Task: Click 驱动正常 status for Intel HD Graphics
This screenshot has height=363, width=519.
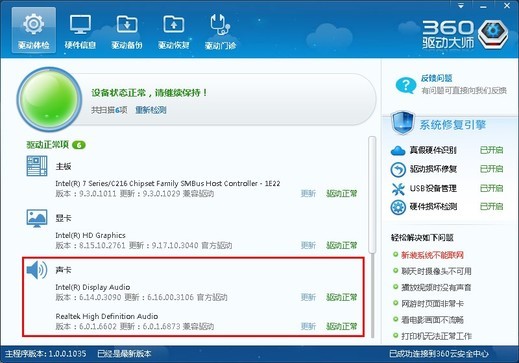Action: click(x=342, y=245)
